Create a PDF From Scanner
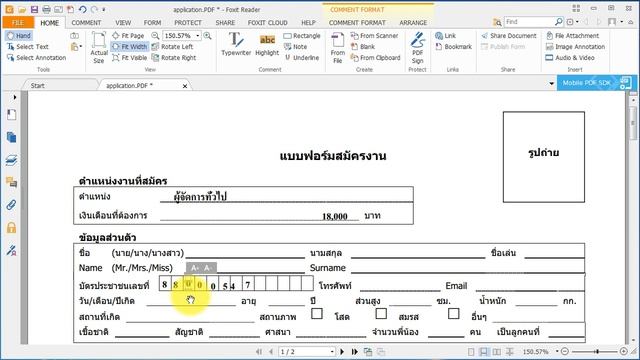This screenshot has height=360, width=640. click(x=374, y=36)
